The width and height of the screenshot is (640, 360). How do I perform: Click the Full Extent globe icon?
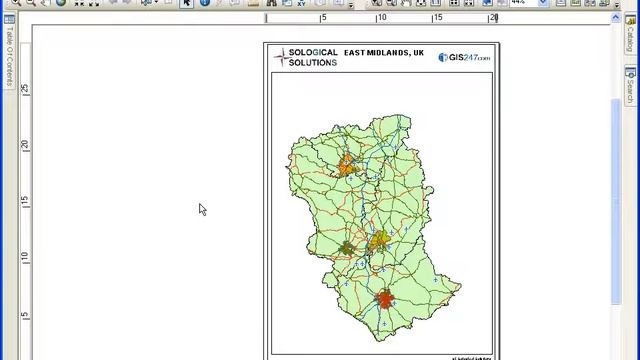[61, 2]
